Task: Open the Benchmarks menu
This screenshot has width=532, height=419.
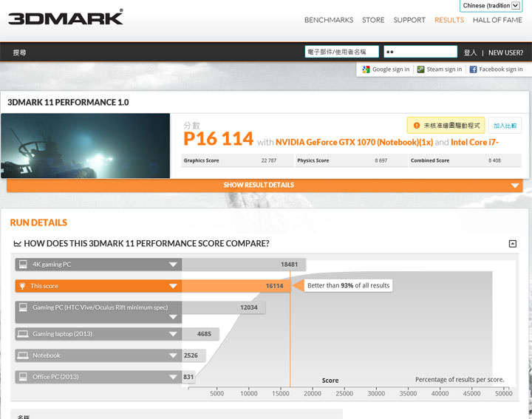Action: click(329, 20)
